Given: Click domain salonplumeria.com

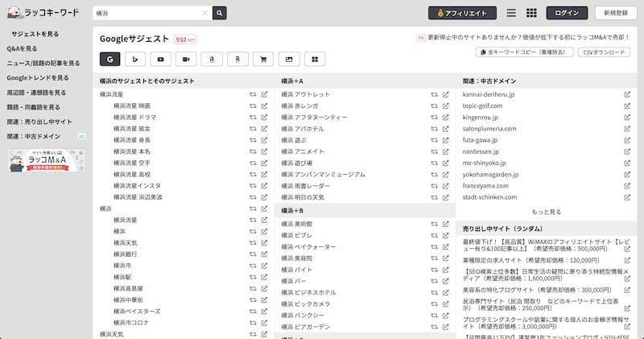Looking at the screenshot, I should pyautogui.click(x=489, y=129).
